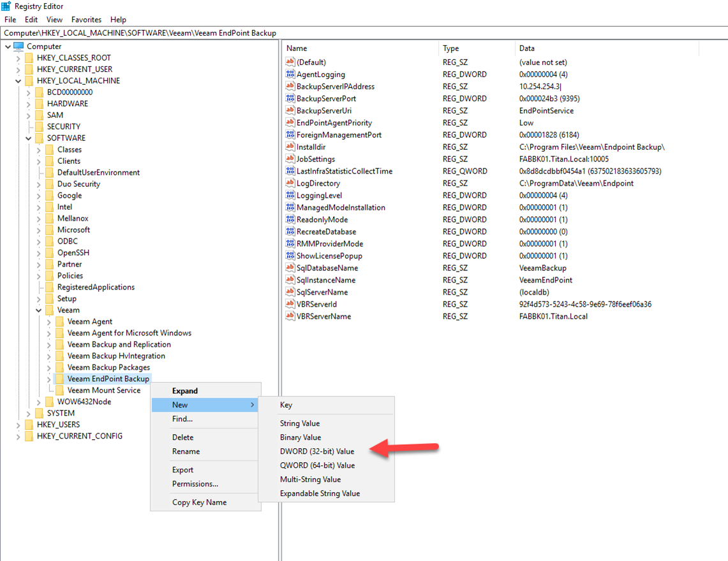Expand the SYSTEM key
Screen dimensions: 728x561
pos(28,414)
